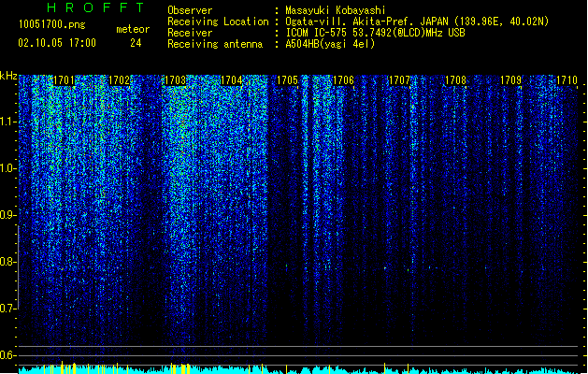Click the 1705 time marker
The width and height of the screenshot is (588, 374).
click(x=287, y=80)
